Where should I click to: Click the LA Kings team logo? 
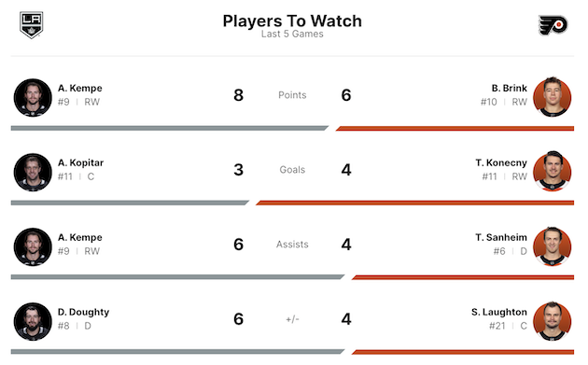(32, 25)
